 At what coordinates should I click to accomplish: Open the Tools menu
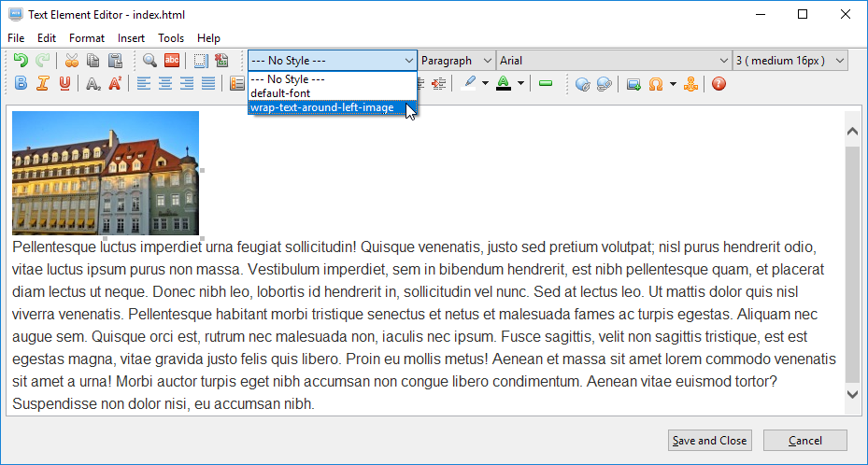click(x=170, y=38)
